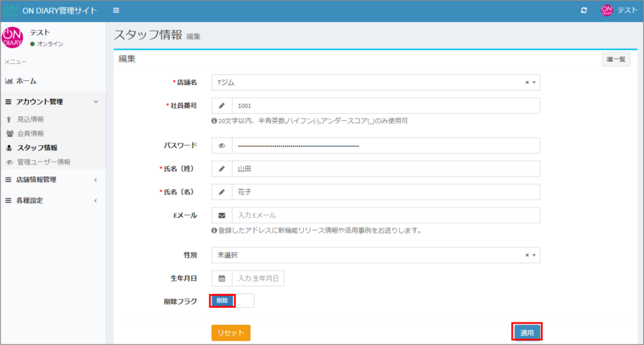Click the pencil icon beside 社員番号
Viewport: 644px width, 345px height.
click(x=221, y=106)
